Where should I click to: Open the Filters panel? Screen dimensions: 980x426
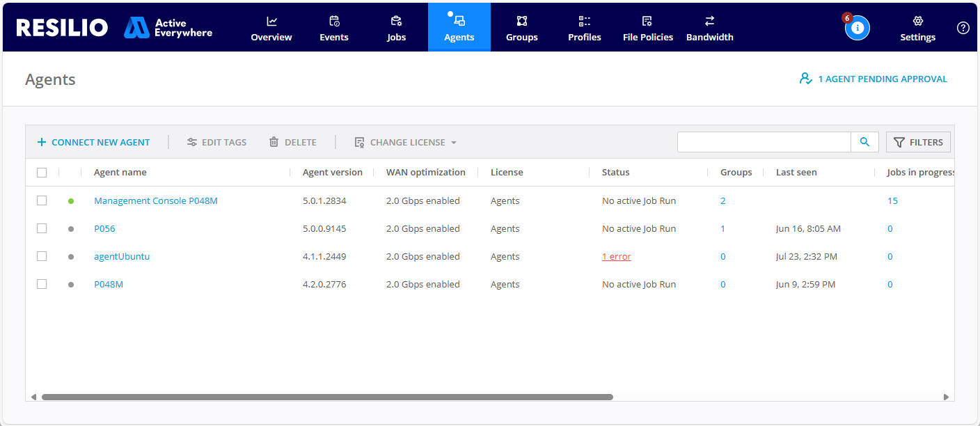click(918, 142)
